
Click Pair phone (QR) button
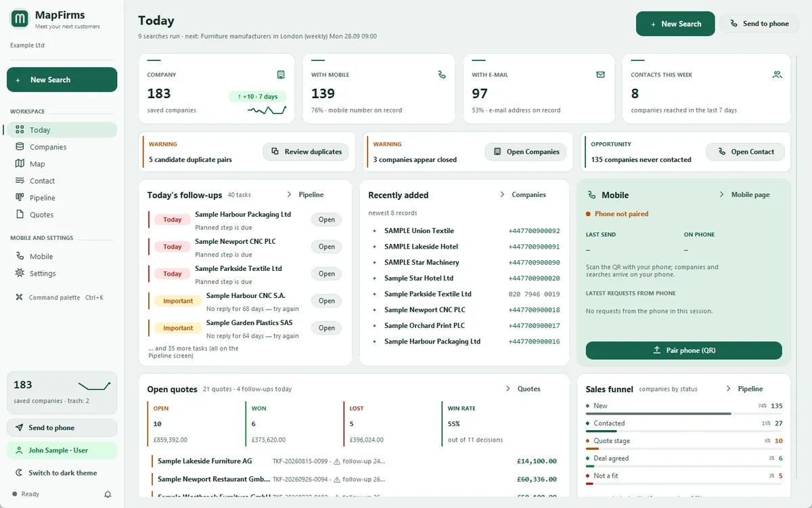[x=684, y=350]
